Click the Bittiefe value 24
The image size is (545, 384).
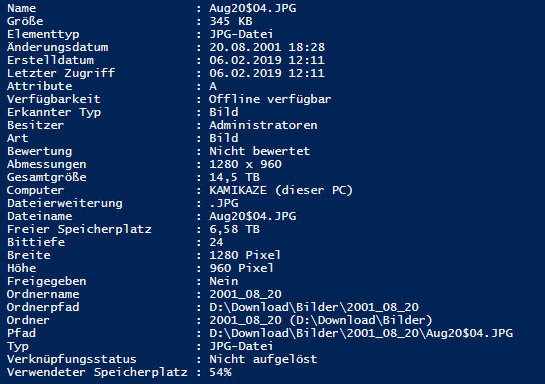[x=216, y=242]
